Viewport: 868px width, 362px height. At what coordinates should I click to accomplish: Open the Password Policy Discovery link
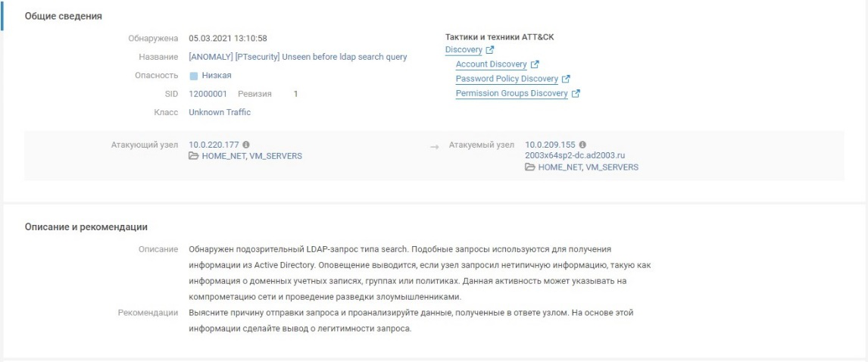coord(507,80)
